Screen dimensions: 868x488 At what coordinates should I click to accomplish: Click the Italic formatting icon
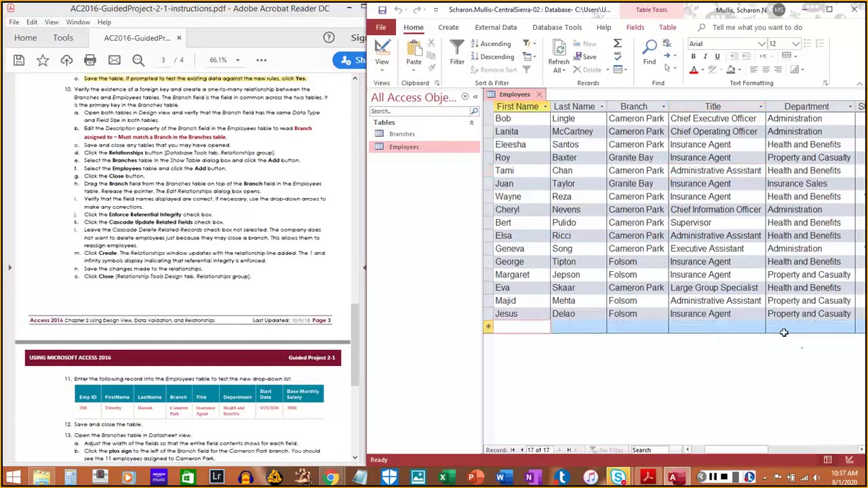(x=705, y=56)
